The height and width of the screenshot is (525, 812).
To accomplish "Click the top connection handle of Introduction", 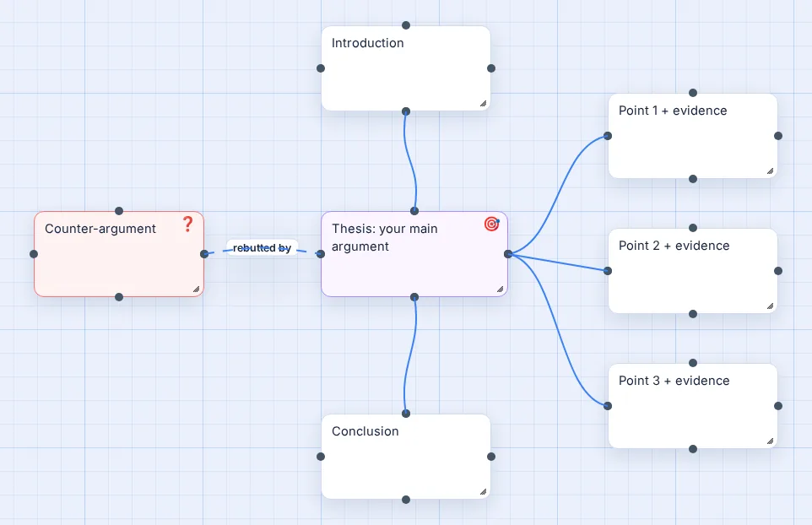I will click(x=406, y=25).
